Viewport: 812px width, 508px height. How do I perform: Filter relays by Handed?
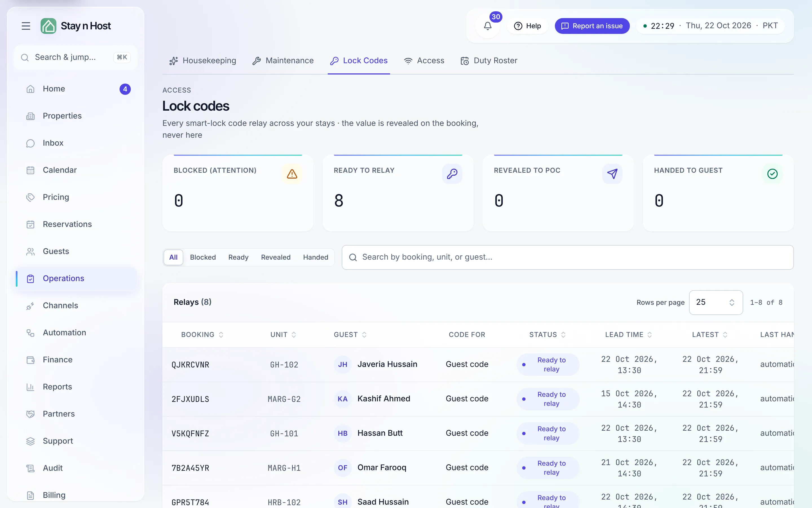click(x=316, y=257)
